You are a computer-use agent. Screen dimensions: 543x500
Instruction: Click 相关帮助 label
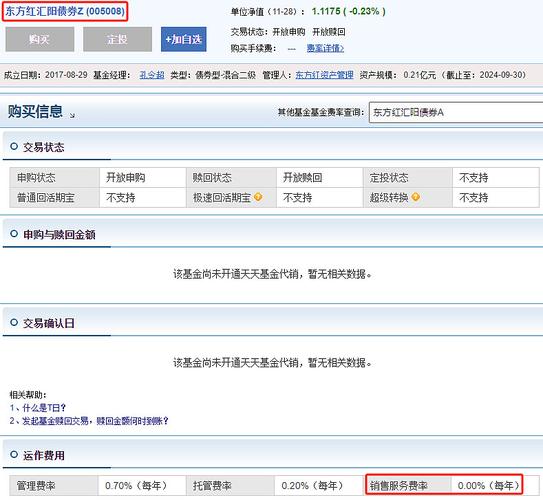coord(28,394)
